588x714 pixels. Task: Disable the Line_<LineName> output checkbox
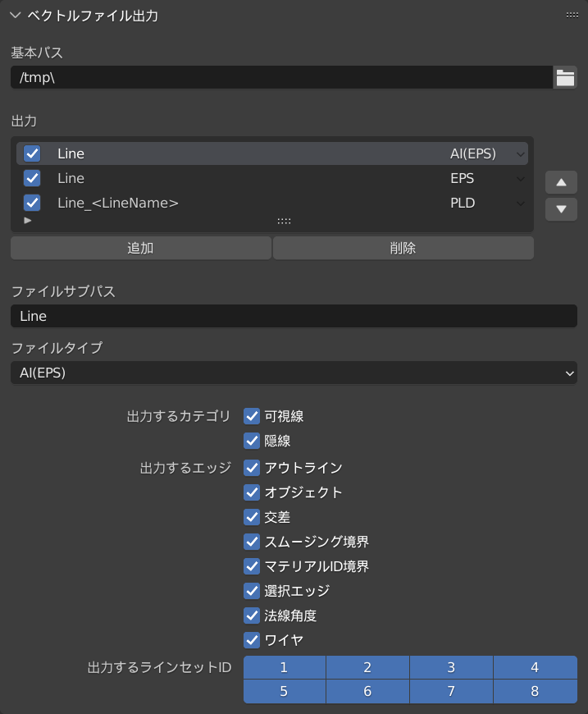(34, 203)
